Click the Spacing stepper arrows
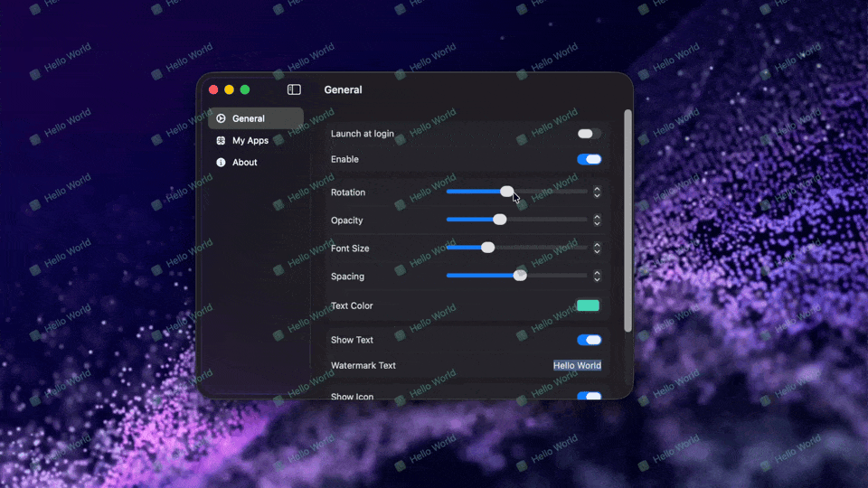Viewport: 868px width, 488px height. click(597, 277)
